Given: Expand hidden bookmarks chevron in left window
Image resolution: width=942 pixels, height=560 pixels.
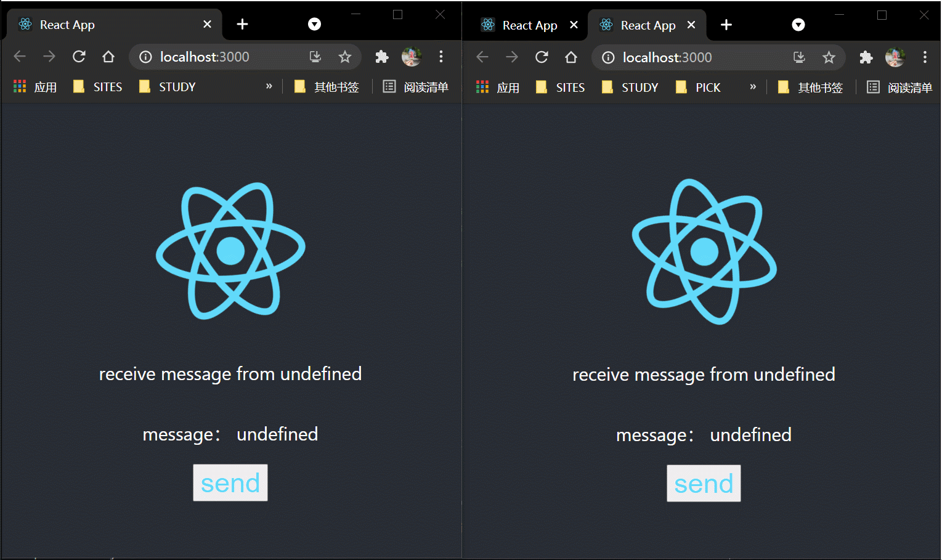Looking at the screenshot, I should click(269, 86).
